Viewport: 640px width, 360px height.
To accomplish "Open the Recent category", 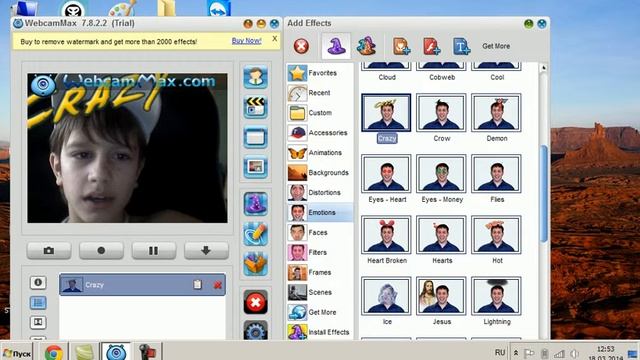I will tap(320, 93).
